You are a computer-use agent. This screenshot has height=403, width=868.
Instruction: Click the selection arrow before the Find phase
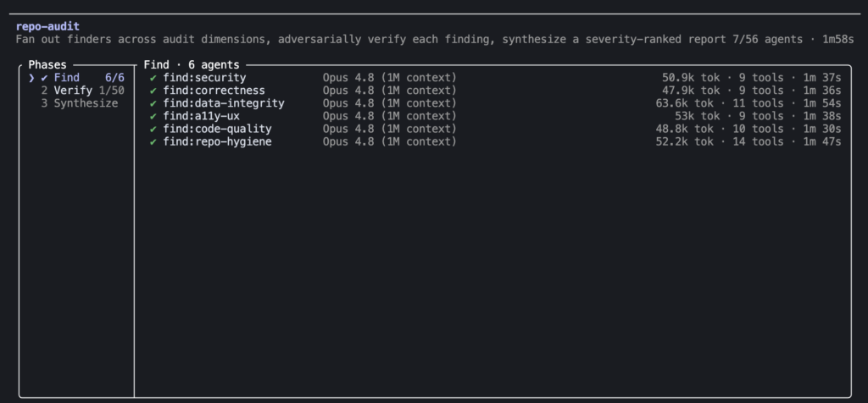point(31,78)
